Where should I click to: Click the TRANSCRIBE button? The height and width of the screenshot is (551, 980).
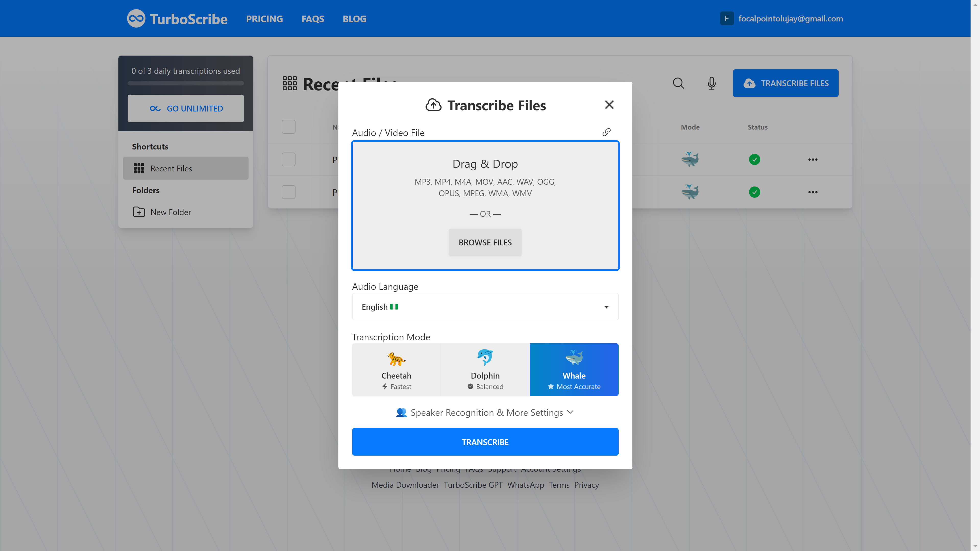[485, 442]
